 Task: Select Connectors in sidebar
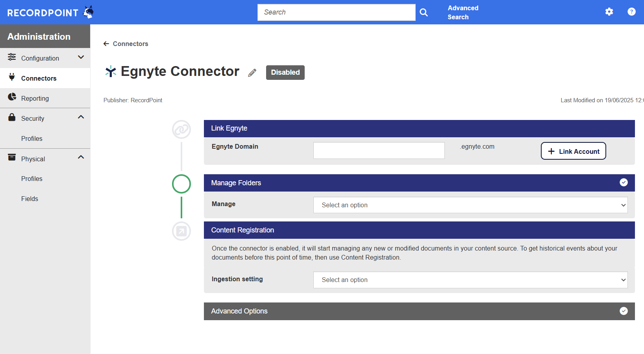[x=45, y=78]
